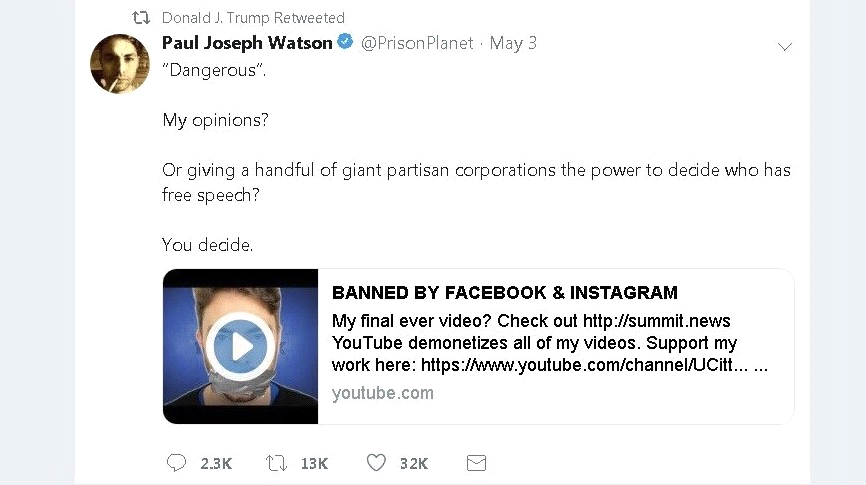Open Paul Joseph Watson's profile avatar
The height and width of the screenshot is (485, 866).
coord(120,64)
